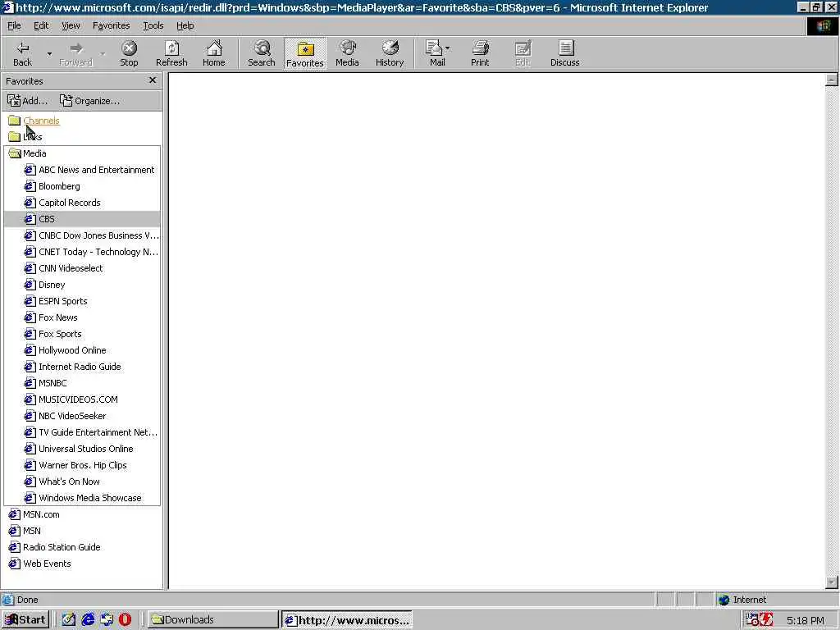Click Add... in the Favorites pane
The width and height of the screenshot is (840, 630).
point(27,101)
